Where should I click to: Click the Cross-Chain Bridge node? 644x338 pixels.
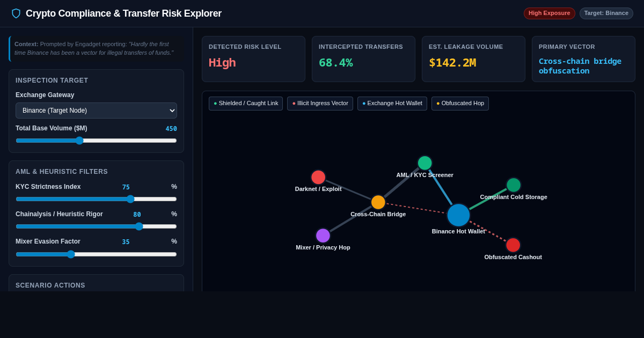tap(378, 202)
